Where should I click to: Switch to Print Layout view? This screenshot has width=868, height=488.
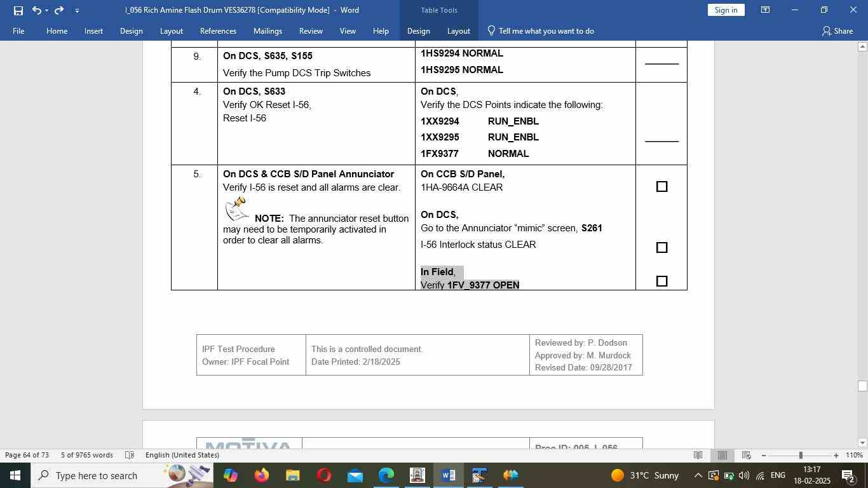pos(722,455)
